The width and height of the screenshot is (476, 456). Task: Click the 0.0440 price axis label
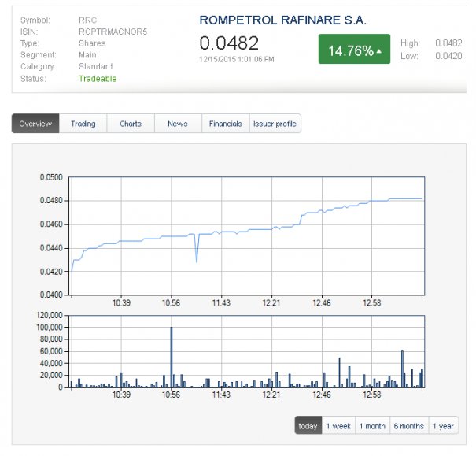(51, 248)
